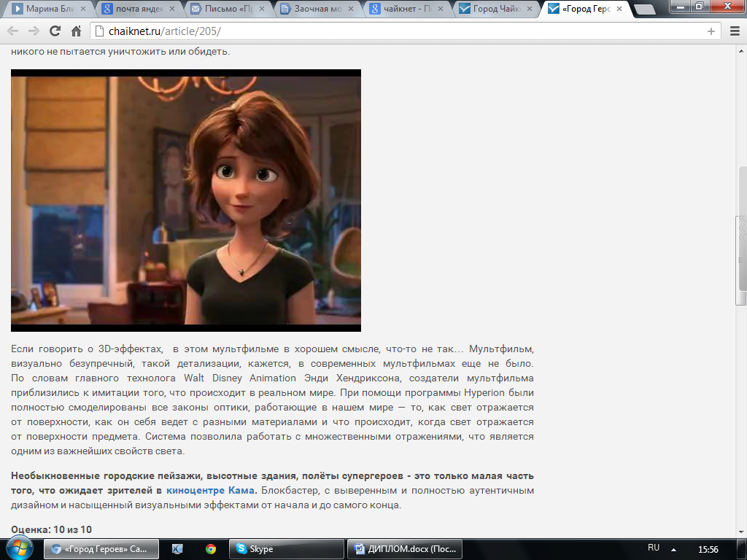
Task: Open a new tab with the new-tab button
Action: coord(645,9)
